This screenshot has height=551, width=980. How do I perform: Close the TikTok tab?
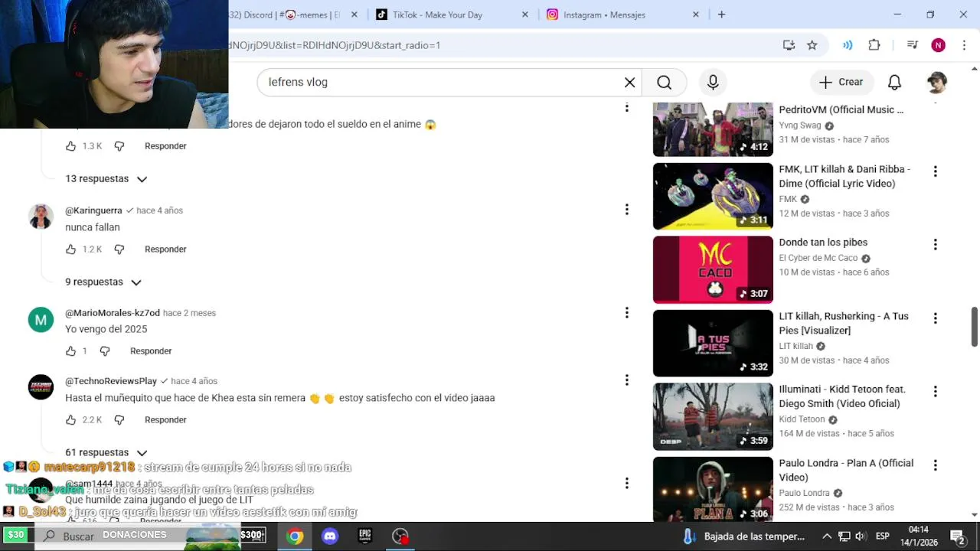(525, 15)
